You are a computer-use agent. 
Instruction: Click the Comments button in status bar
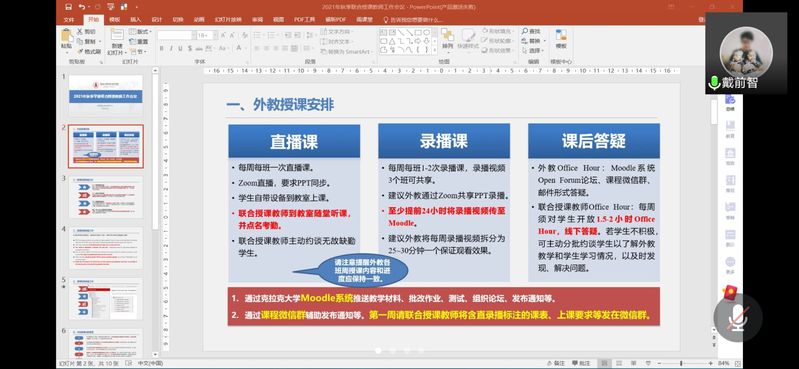580,363
